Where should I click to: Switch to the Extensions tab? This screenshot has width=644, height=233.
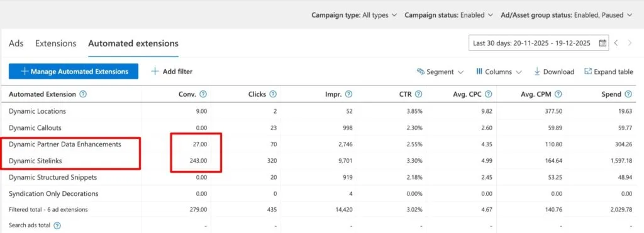tap(56, 43)
